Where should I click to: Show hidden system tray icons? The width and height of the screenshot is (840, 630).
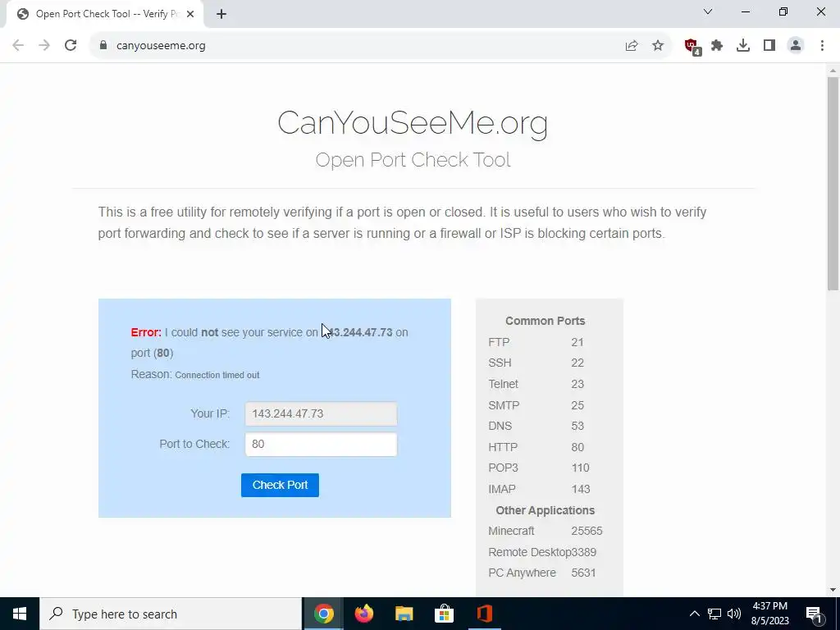tap(694, 614)
